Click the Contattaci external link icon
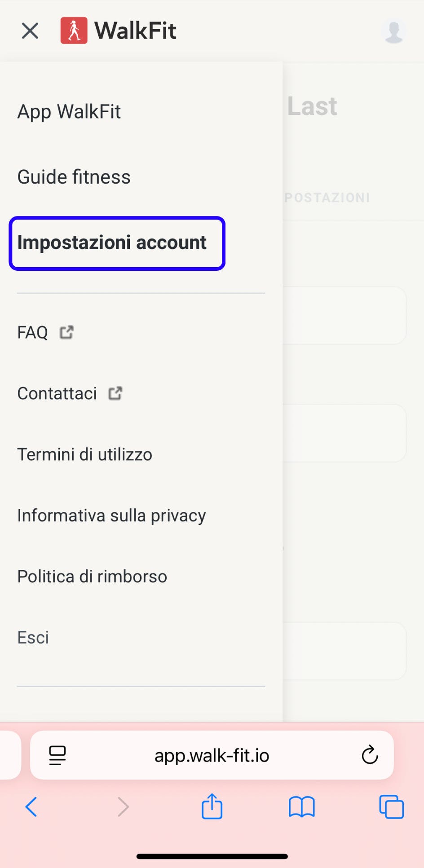This screenshot has height=868, width=424. (115, 393)
